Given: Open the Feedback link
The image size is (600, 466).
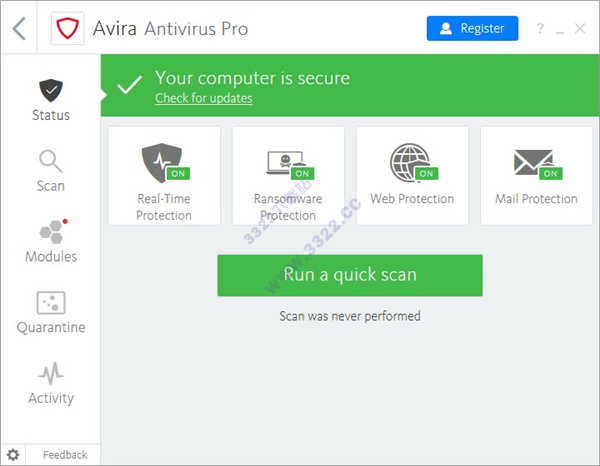Looking at the screenshot, I should click(65, 455).
